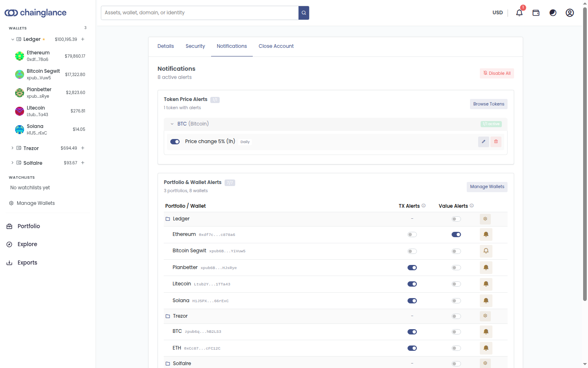Click the bell icon for ETH row
The width and height of the screenshot is (588, 368).
pos(486,348)
